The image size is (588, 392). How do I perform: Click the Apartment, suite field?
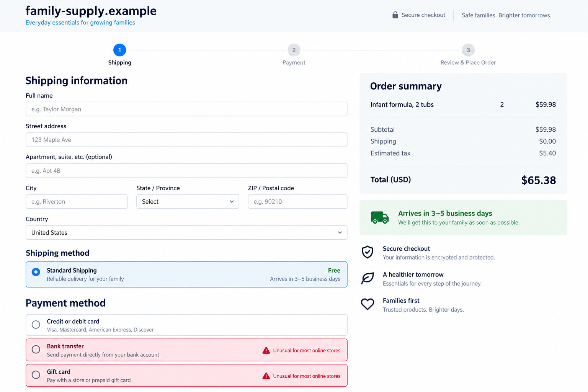click(x=186, y=171)
